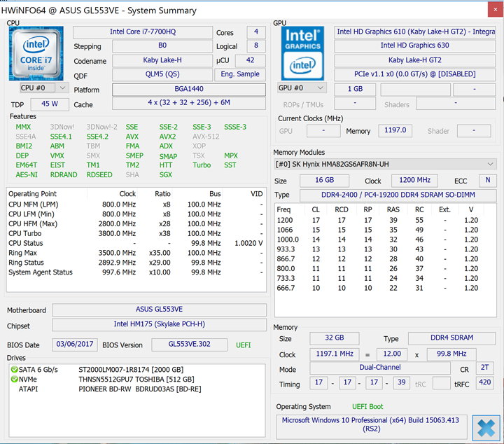The width and height of the screenshot is (504, 444).
Task: Click the blue X close button near Operating System
Action: [485, 427]
